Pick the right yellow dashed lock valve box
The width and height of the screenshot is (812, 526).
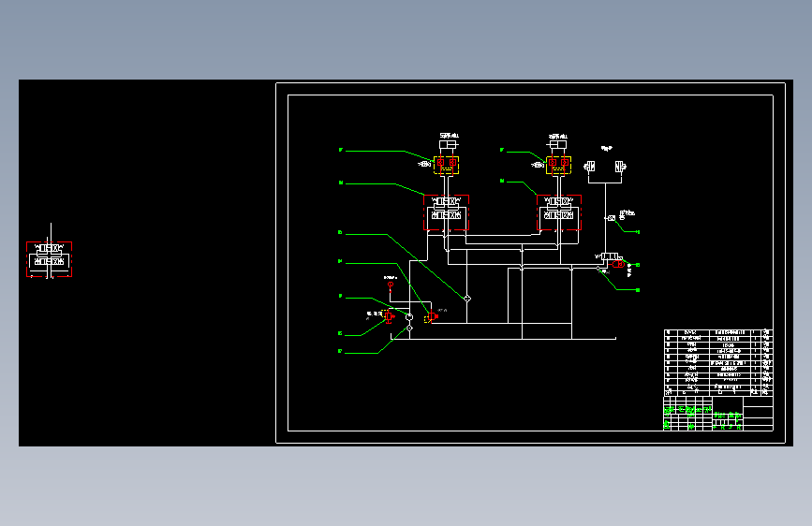point(558,165)
